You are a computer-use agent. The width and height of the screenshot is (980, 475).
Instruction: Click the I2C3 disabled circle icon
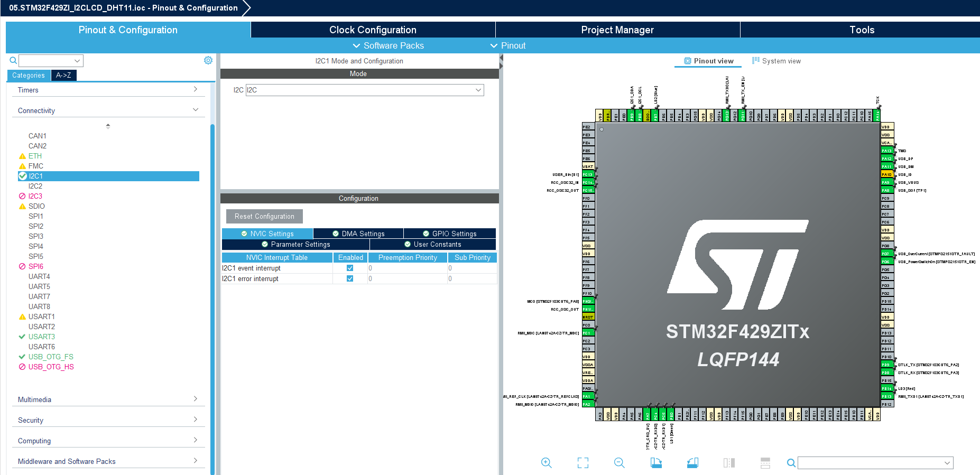tap(22, 196)
